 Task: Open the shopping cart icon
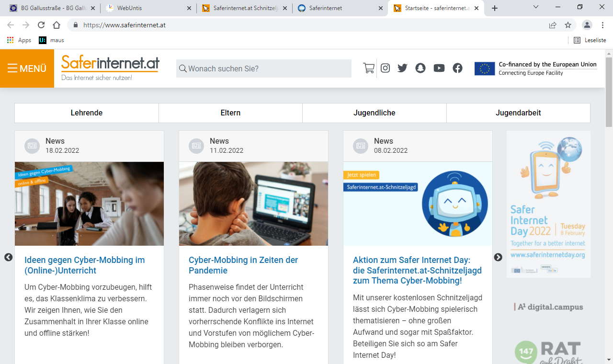369,68
